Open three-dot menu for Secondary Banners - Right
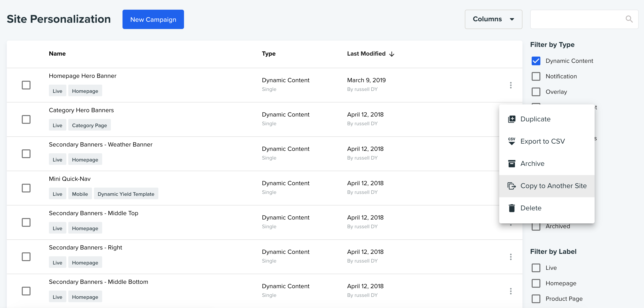The width and height of the screenshot is (644, 308). point(511,257)
